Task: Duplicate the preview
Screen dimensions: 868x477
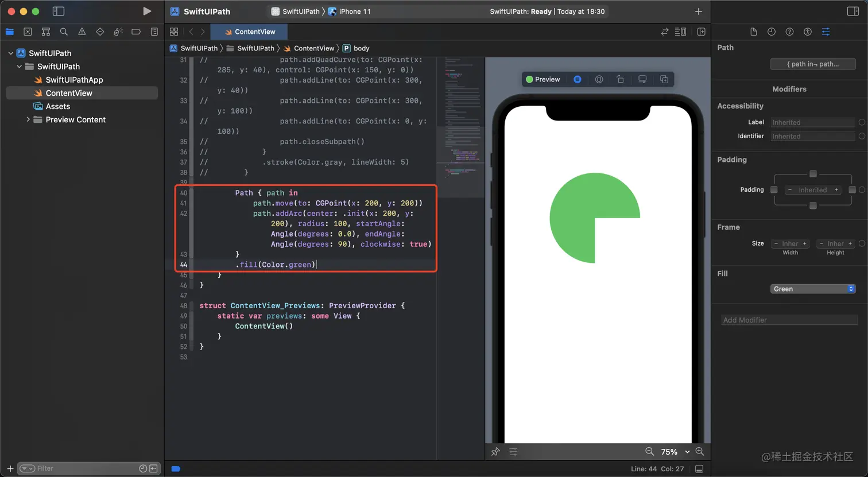Action: pyautogui.click(x=664, y=79)
